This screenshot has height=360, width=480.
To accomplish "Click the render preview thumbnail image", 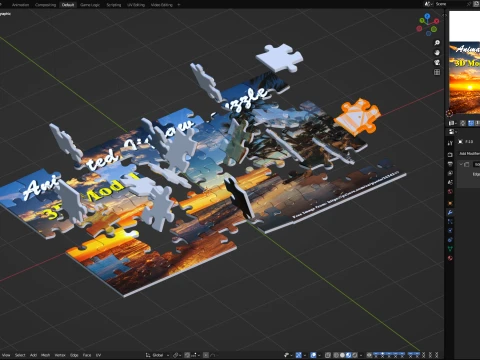I will pos(465,78).
